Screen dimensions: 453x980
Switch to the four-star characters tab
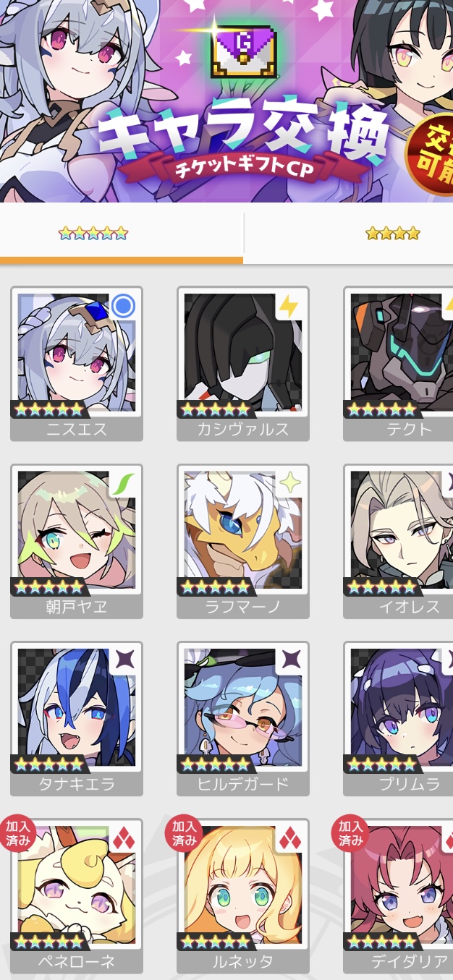point(349,234)
